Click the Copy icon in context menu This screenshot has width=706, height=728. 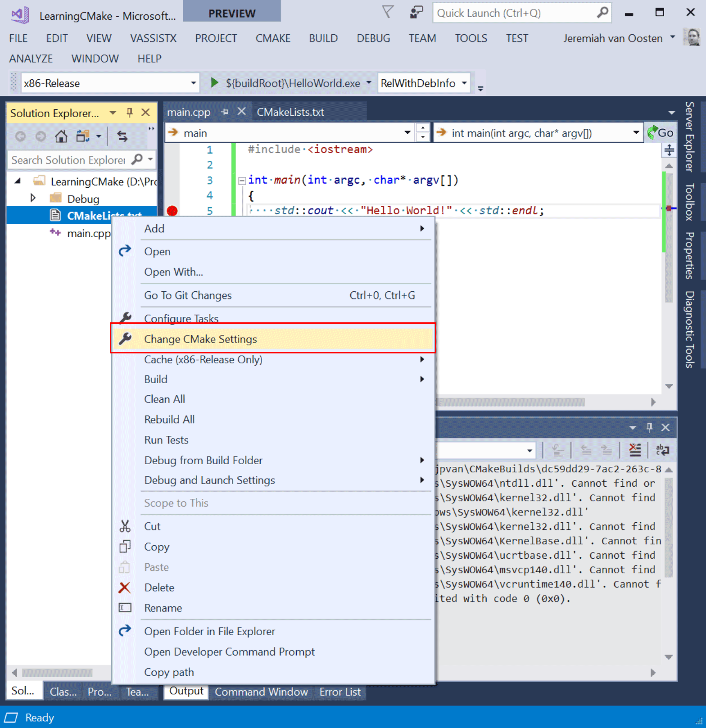tap(125, 547)
